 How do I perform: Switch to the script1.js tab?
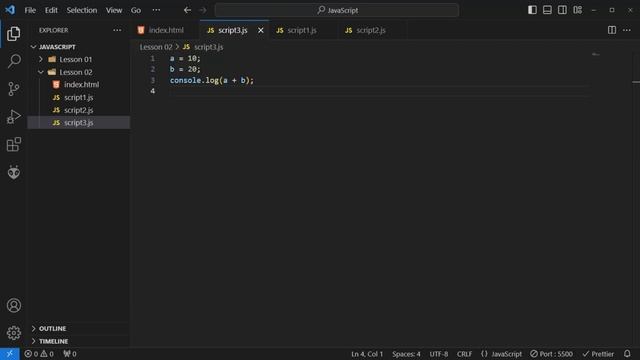tap(302, 30)
